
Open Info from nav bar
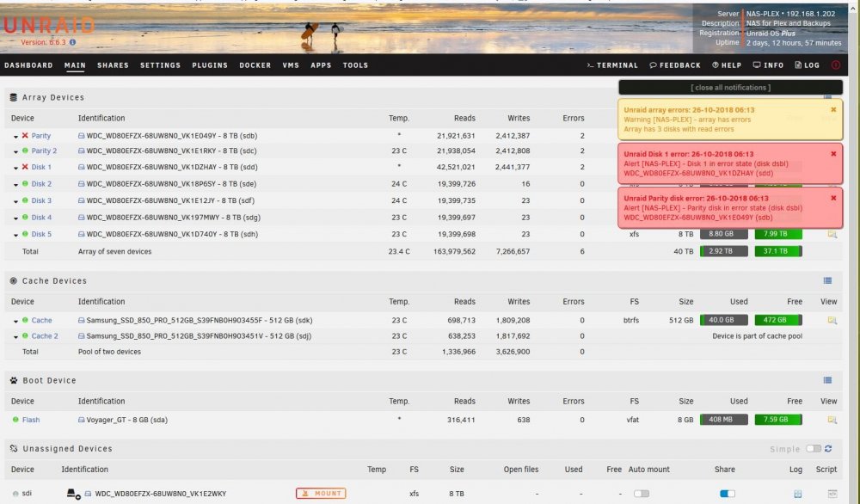tap(768, 65)
